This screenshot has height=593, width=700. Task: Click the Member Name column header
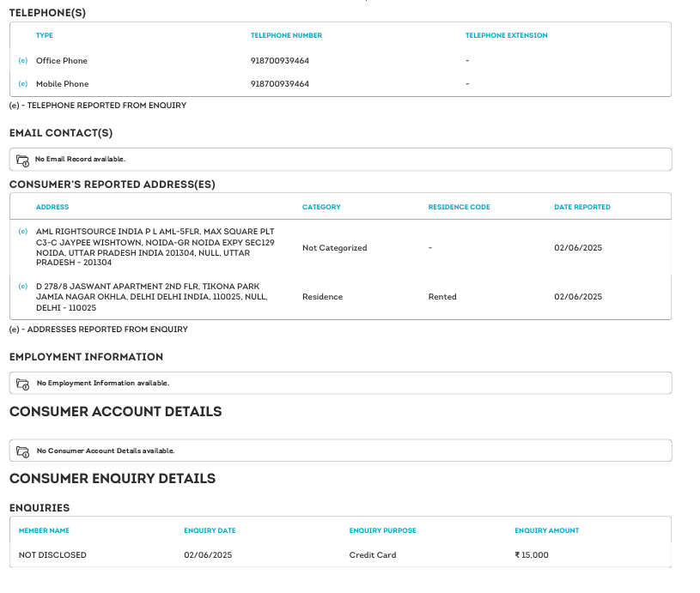tap(44, 531)
